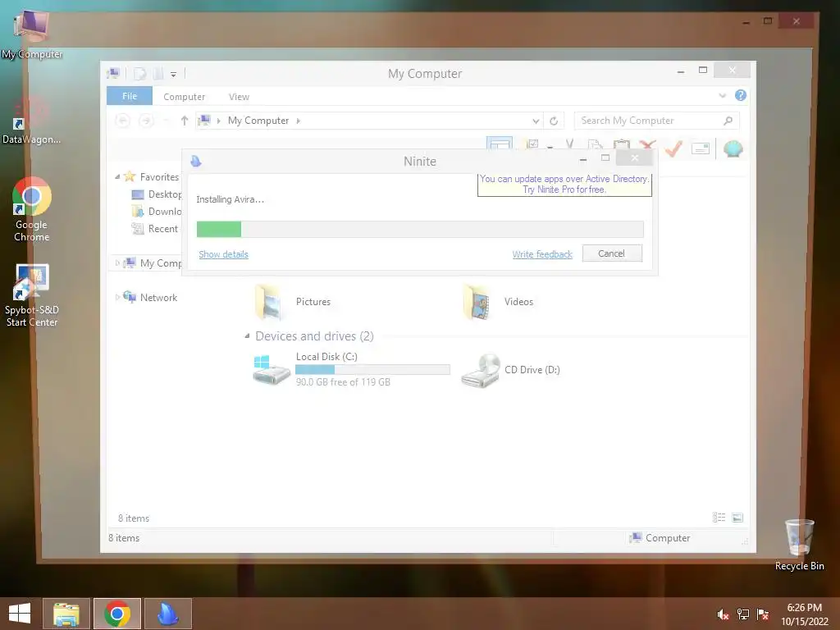
Task: Click the red checkmark properties icon
Action: (x=673, y=148)
